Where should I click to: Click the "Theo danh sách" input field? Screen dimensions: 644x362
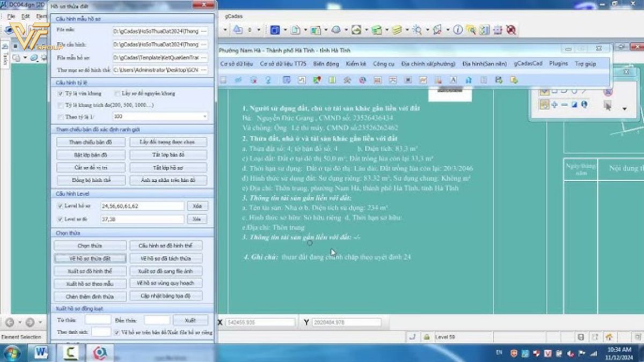click(x=101, y=333)
